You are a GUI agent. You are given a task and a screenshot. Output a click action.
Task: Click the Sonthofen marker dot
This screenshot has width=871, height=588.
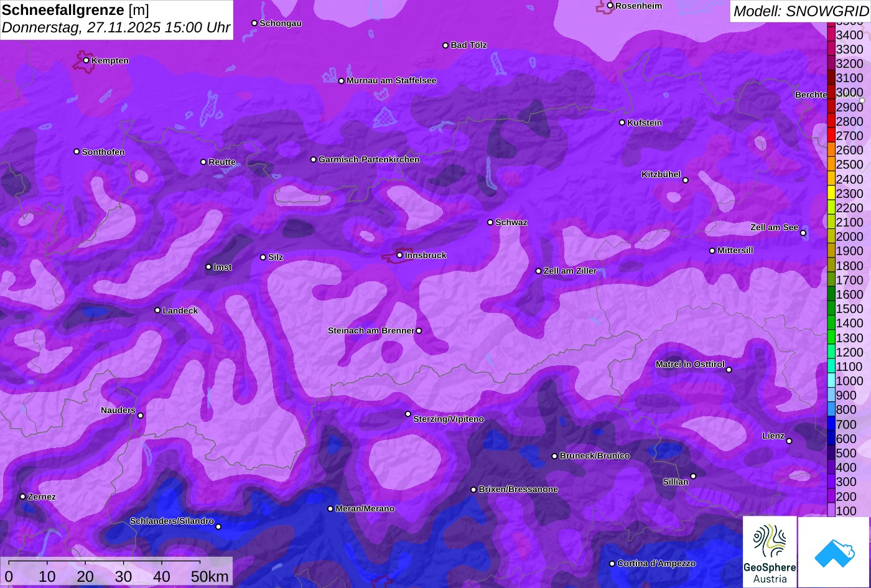(77, 152)
